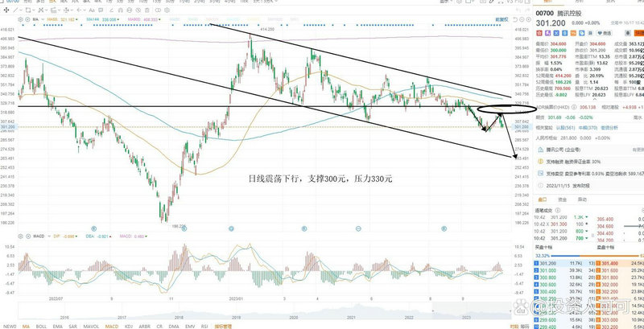Click the 腾讯公司 enterprise account icon
644x329 pixels.
point(539,149)
